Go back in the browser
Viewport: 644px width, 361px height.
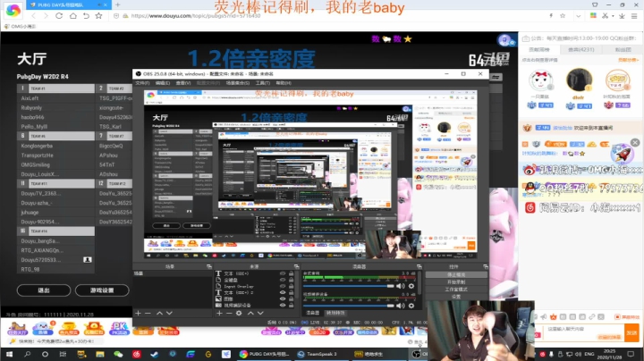coord(34,15)
